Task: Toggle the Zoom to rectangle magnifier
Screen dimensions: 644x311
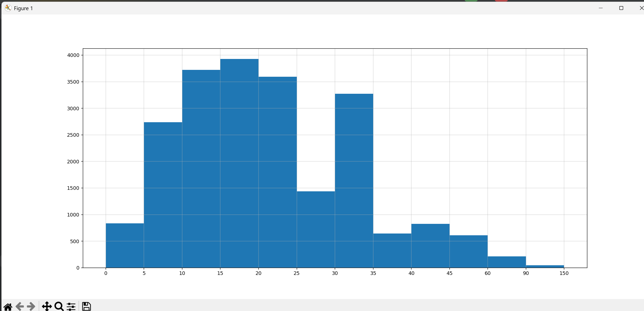Action: coord(59,306)
